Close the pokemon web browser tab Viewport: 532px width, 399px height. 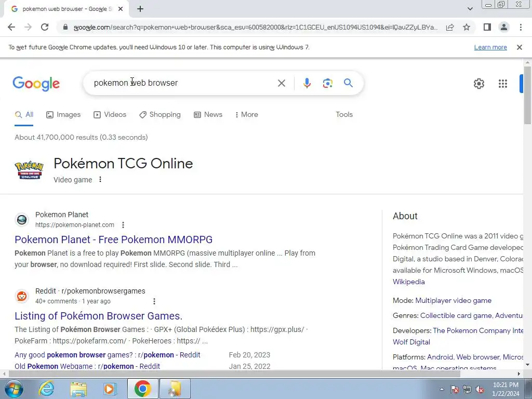[x=121, y=9]
